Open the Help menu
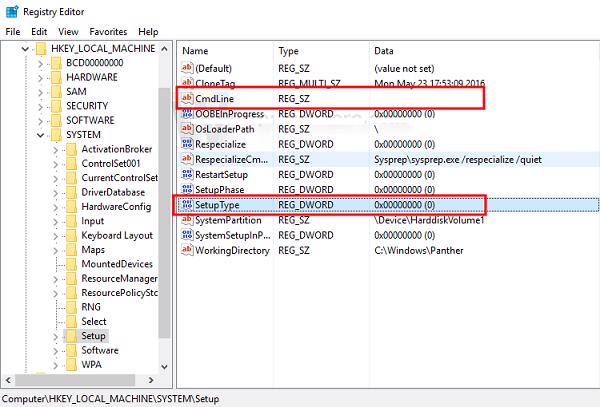 tap(148, 32)
